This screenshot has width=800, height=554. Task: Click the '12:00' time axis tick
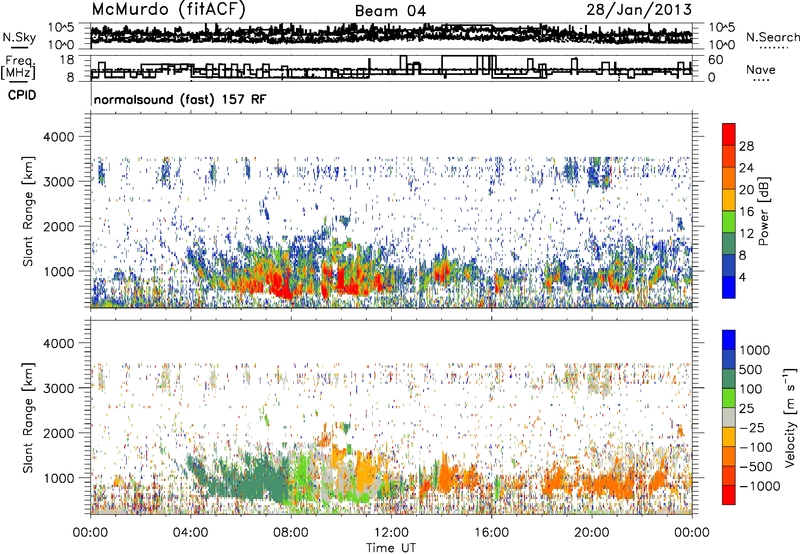[x=391, y=533]
